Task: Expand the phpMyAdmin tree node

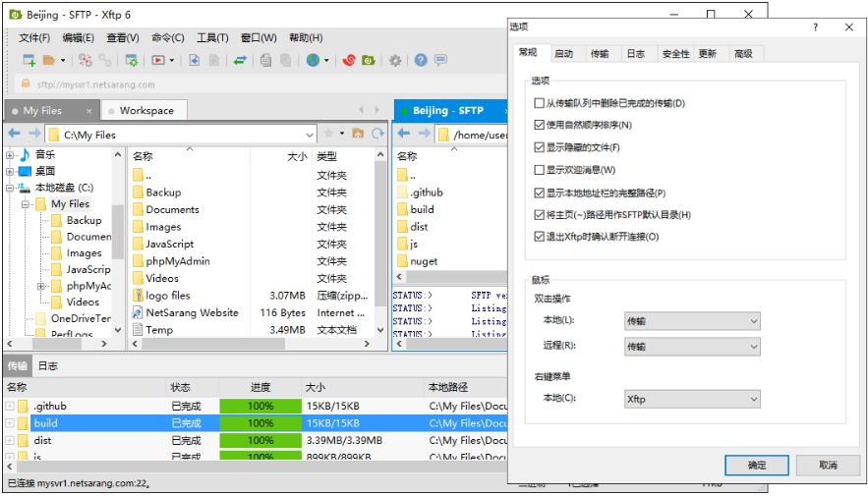Action: tap(40, 286)
